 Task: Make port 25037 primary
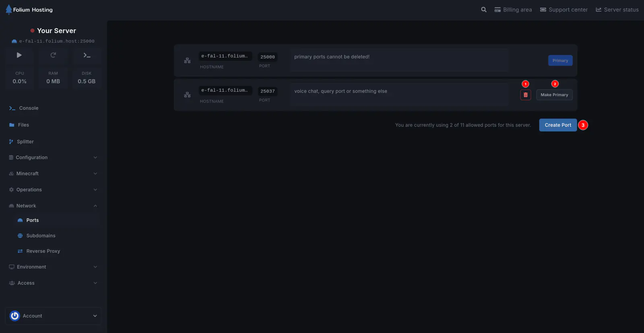(554, 95)
